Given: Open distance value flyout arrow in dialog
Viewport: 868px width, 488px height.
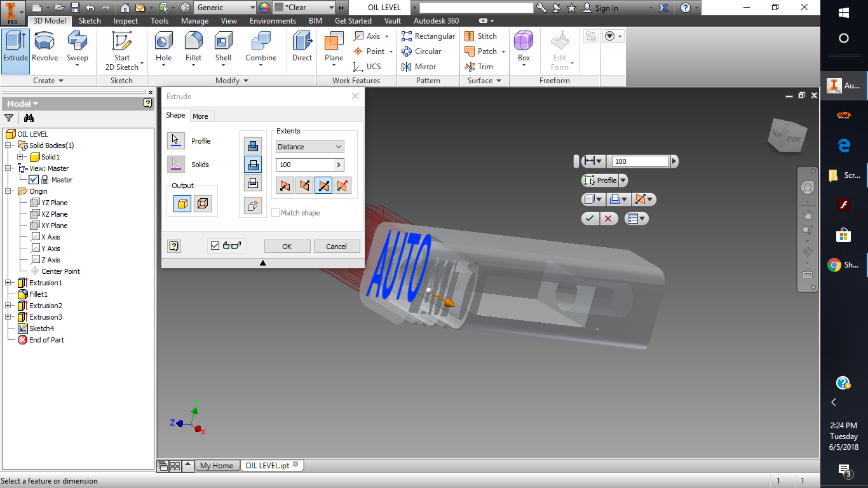Looking at the screenshot, I should [x=338, y=165].
